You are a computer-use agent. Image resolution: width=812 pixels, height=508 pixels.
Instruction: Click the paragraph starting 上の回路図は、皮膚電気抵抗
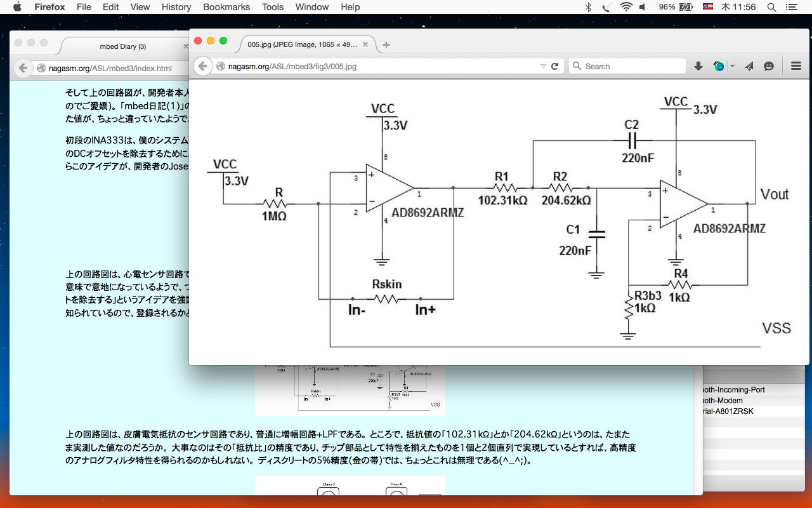click(351, 447)
